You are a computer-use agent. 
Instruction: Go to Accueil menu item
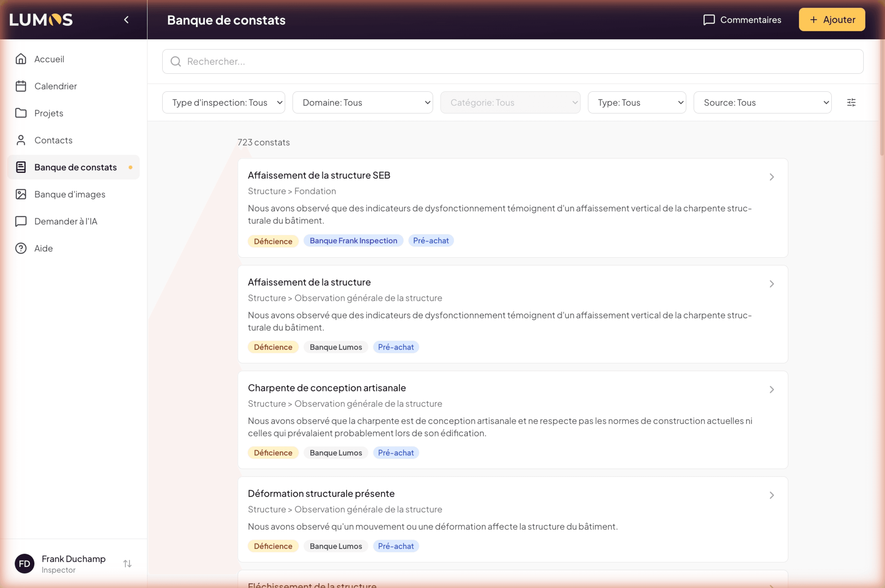pyautogui.click(x=73, y=59)
